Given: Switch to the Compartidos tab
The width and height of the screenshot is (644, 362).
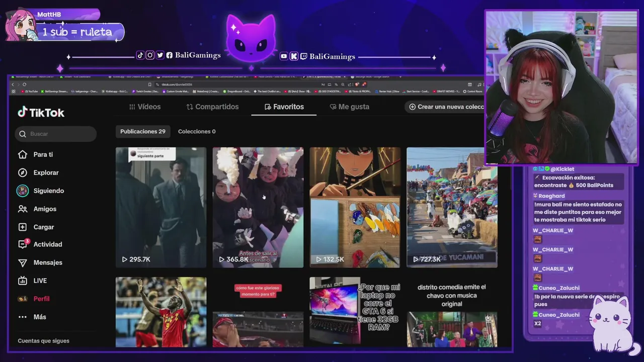Looking at the screenshot, I should pos(212,107).
